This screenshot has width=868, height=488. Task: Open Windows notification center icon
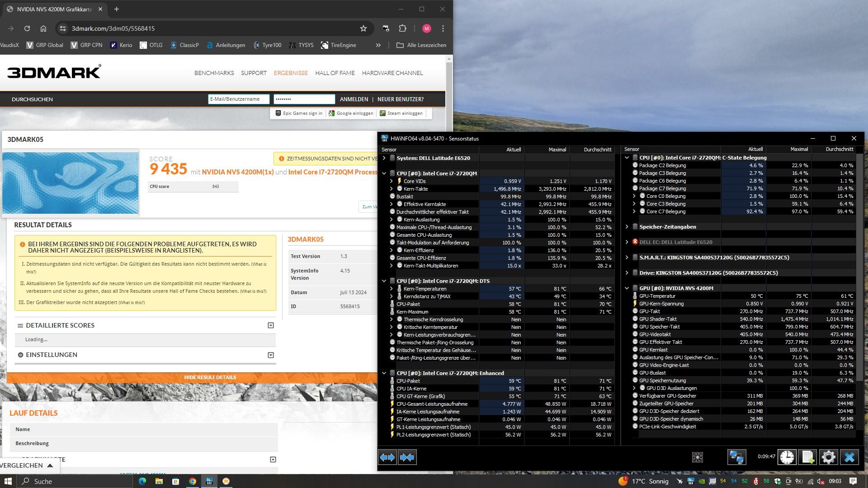(x=853, y=481)
